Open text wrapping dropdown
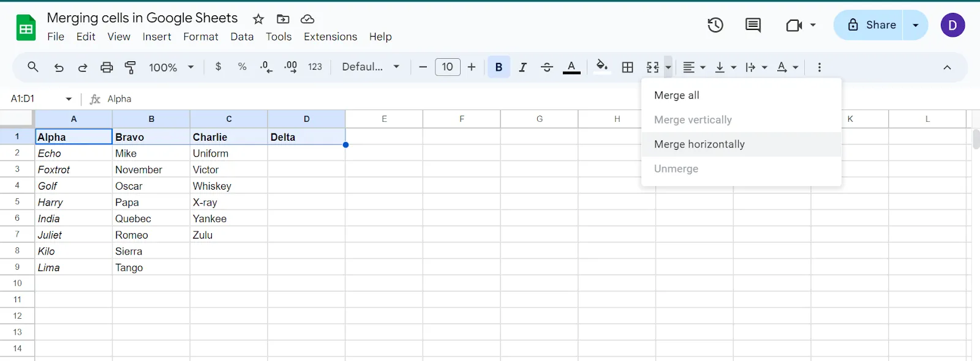 [x=756, y=67]
